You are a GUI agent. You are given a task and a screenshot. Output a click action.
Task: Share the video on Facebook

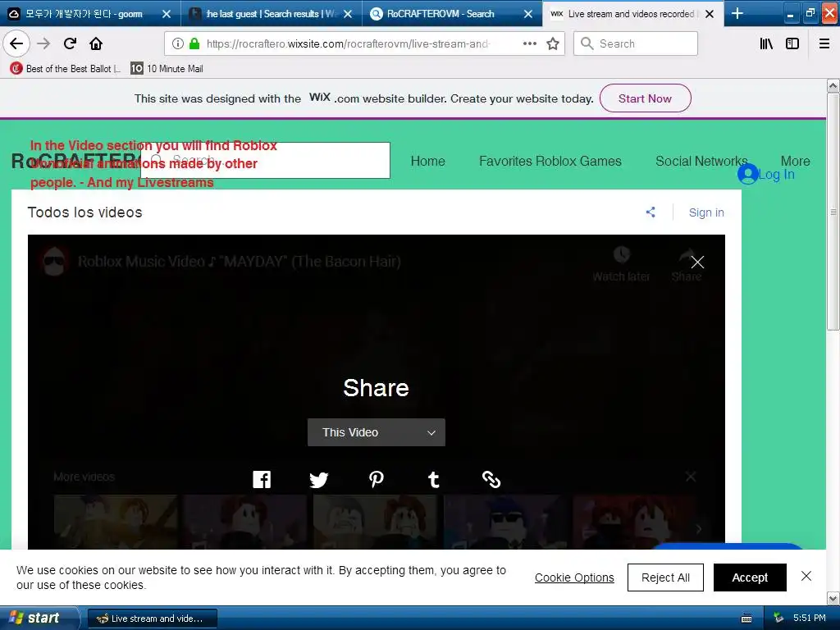[x=262, y=479]
